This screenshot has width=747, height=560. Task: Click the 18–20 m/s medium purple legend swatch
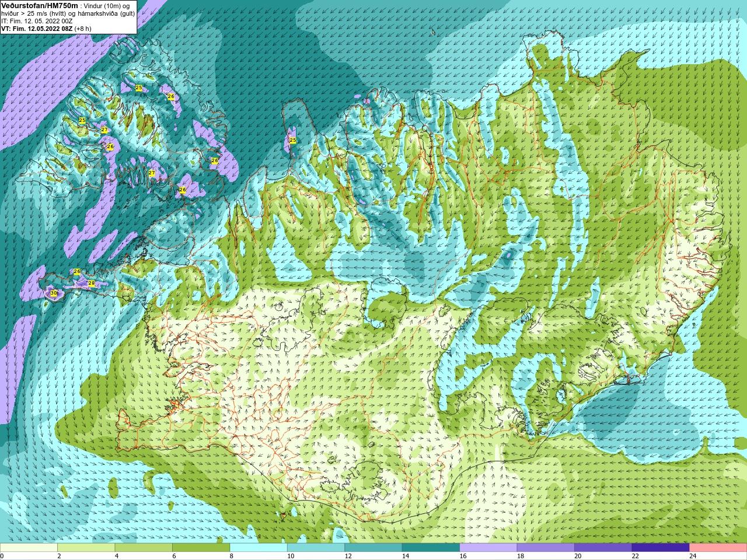tap(546, 548)
